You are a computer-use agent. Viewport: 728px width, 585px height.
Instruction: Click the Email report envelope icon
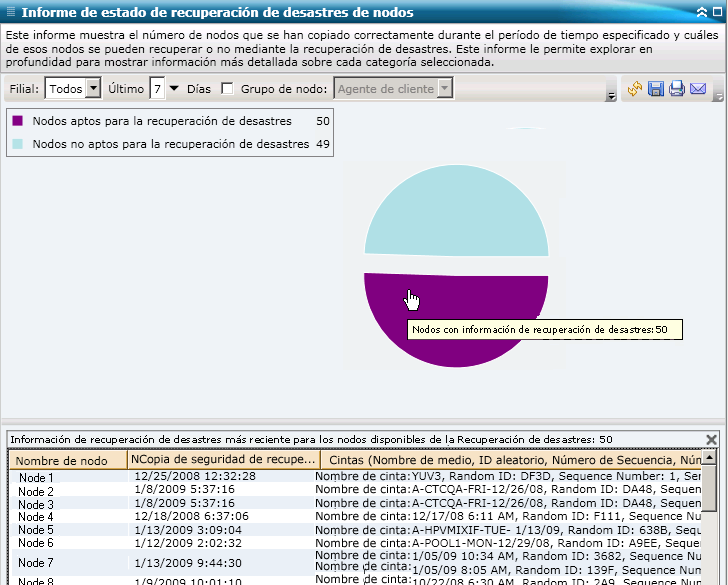tap(698, 90)
